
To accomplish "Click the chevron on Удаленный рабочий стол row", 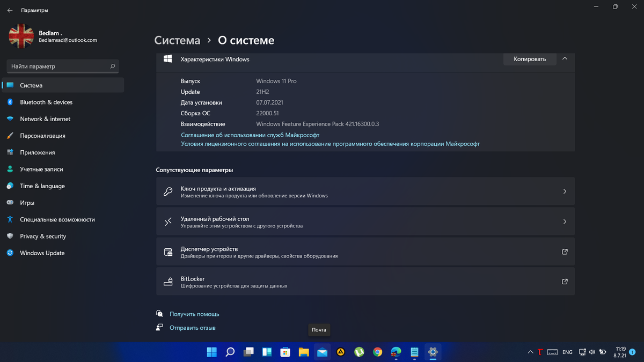I will pos(565,221).
